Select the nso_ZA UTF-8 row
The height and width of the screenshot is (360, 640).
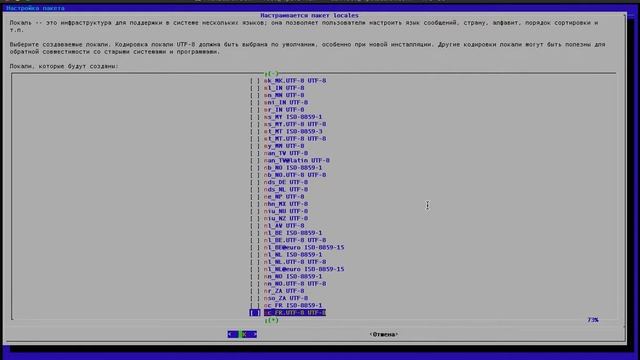click(279, 298)
